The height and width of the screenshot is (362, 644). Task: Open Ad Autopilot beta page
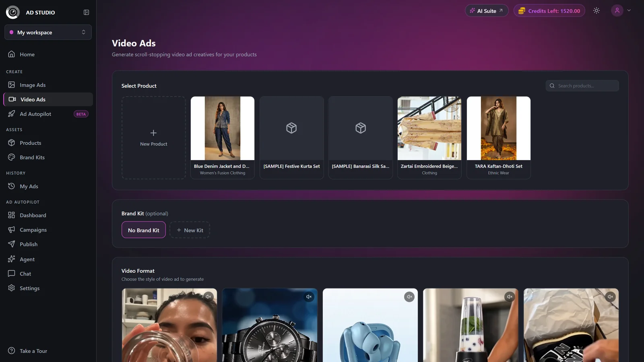click(48, 114)
